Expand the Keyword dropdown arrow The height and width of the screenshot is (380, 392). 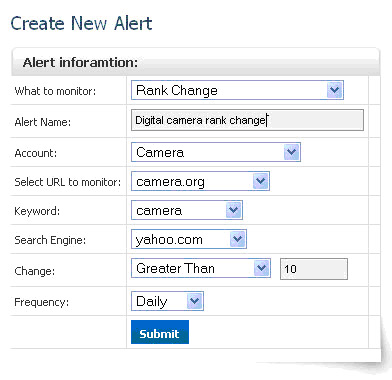point(233,210)
